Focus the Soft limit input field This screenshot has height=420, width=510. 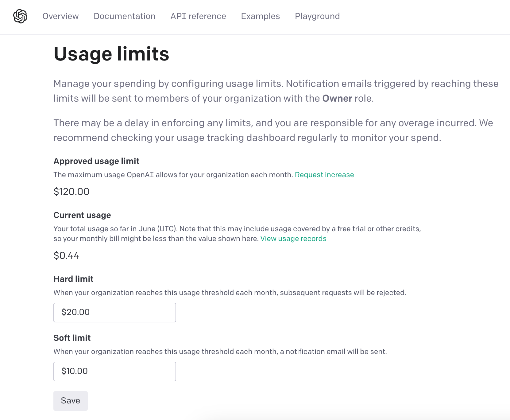[x=115, y=371]
